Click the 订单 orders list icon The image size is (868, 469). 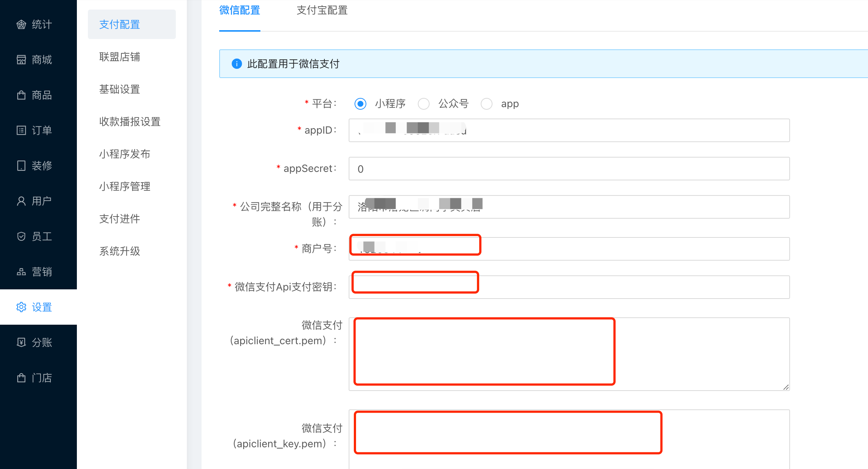tap(21, 130)
